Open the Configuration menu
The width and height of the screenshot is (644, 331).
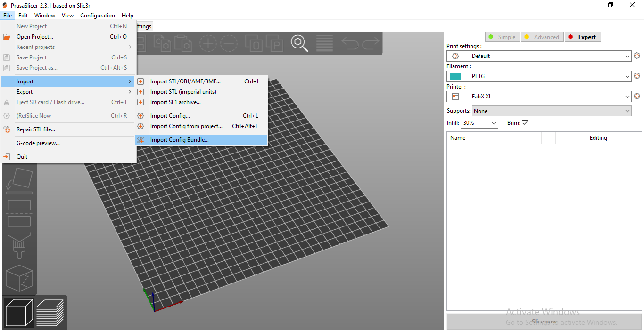click(98, 16)
